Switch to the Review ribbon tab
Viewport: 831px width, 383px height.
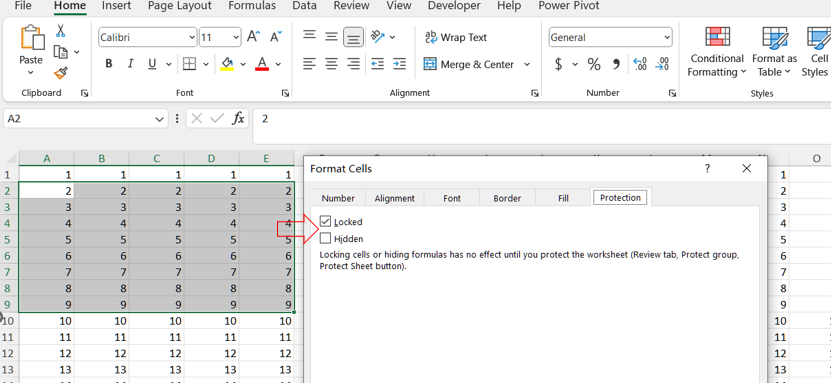click(351, 6)
